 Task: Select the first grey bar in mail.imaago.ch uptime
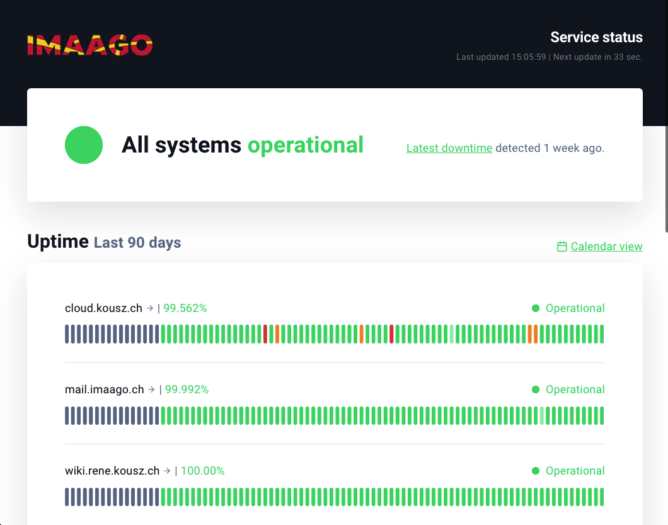68,415
